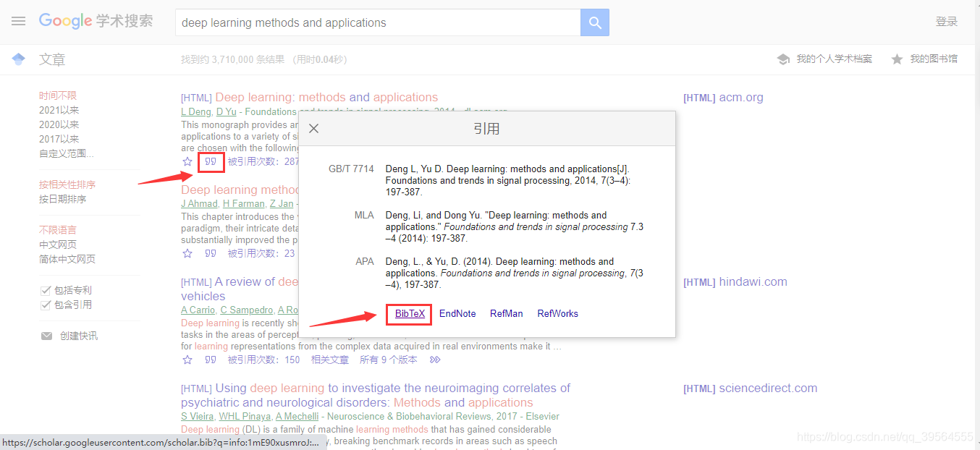Click the blue search magnifier button

(595, 22)
